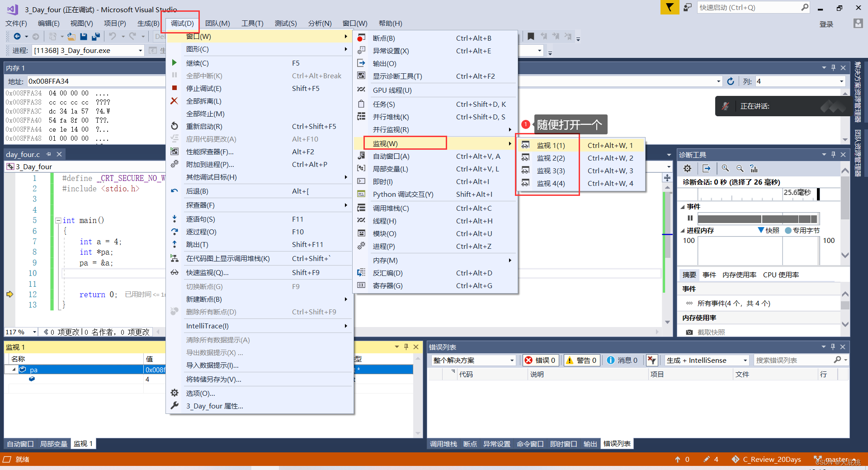Viewport: 868px width, 470px height.
Task: Click Restart 重新启动(R) in Debug menu
Action: pos(259,127)
